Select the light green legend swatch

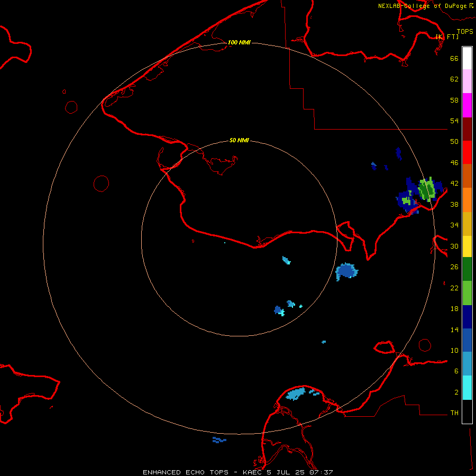(x=467, y=293)
